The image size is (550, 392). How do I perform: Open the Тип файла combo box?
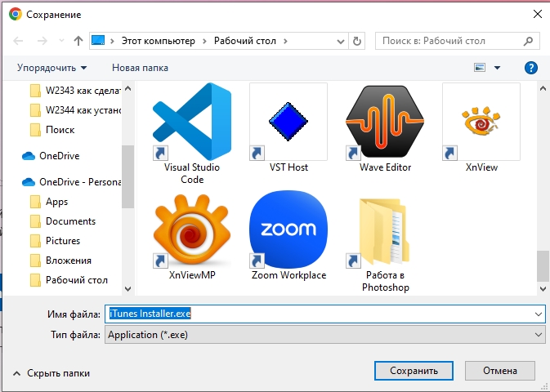[324, 335]
